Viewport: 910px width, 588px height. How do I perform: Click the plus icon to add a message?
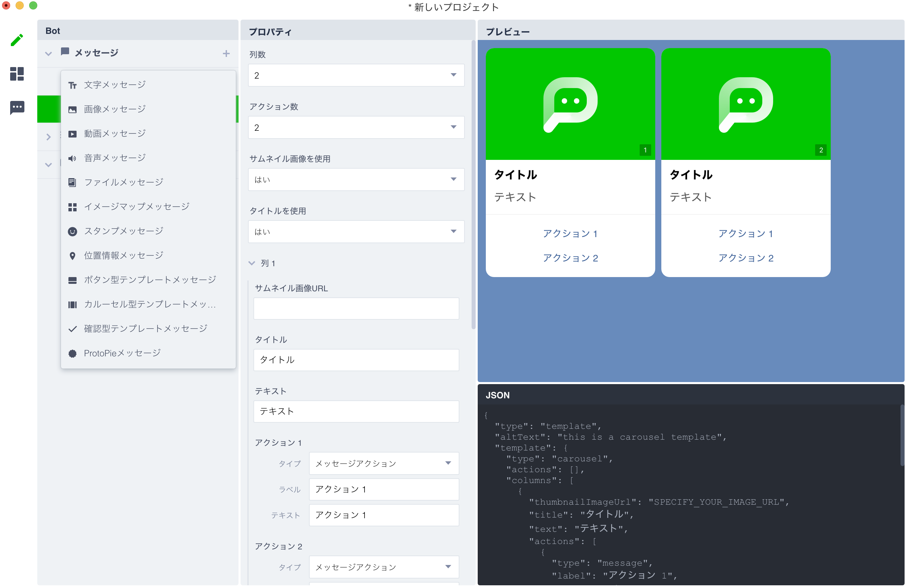226,54
